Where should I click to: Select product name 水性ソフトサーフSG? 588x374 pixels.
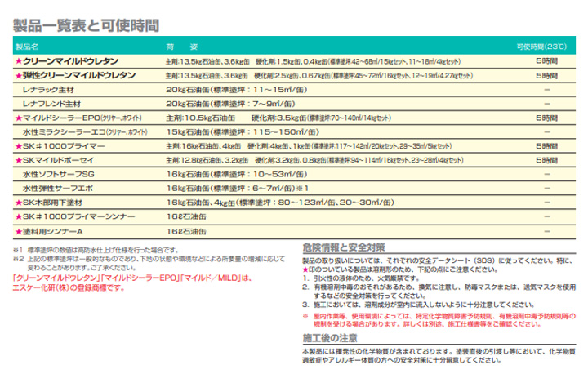point(59,175)
